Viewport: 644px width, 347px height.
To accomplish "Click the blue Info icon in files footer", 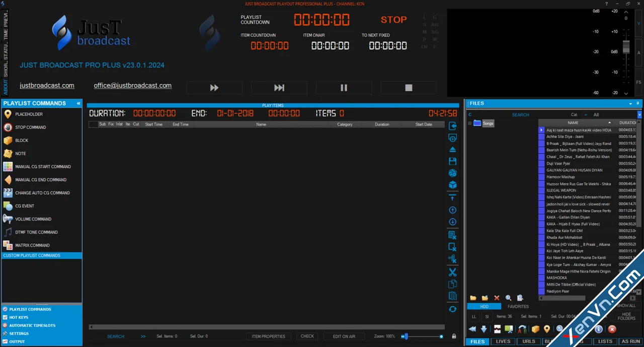I will point(598,329).
